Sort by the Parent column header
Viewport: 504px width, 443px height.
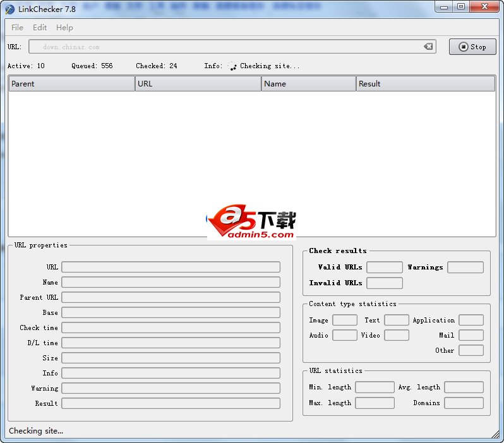71,83
